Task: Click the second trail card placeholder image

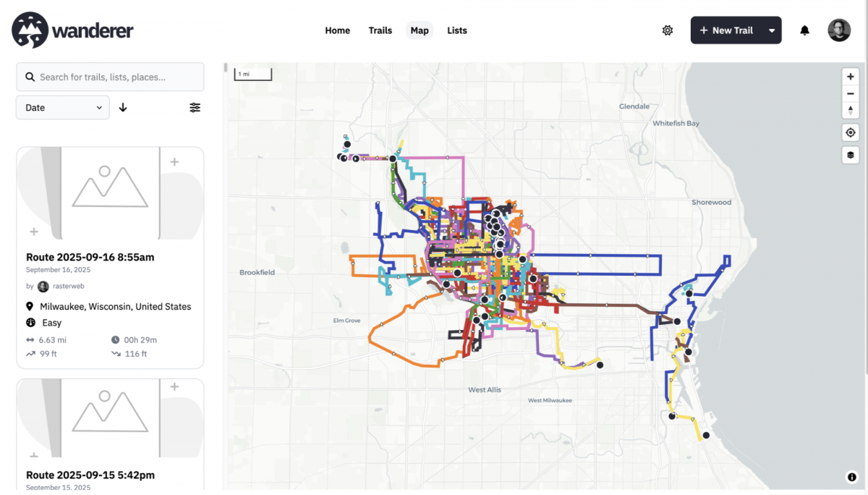Action: [110, 418]
